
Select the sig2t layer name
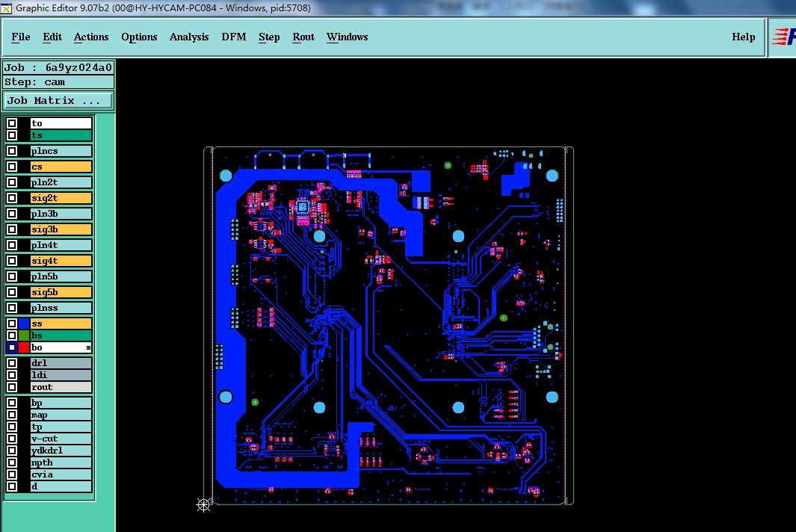pos(61,198)
